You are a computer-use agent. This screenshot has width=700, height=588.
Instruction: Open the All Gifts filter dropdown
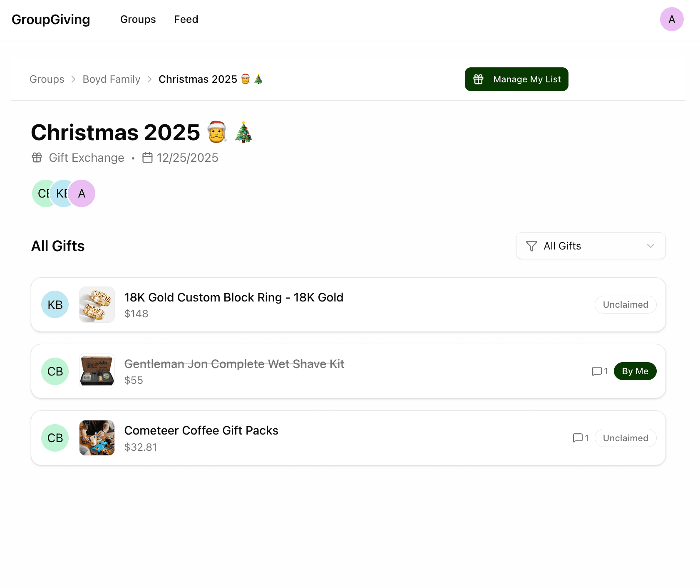tap(591, 246)
